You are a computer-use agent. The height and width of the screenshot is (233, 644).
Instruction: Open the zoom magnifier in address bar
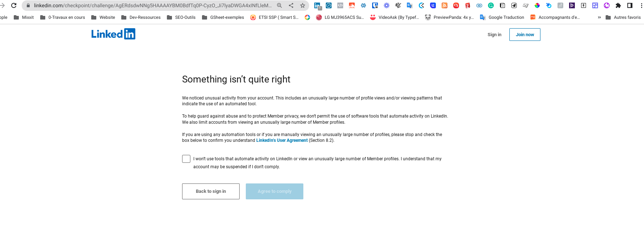[279, 5]
